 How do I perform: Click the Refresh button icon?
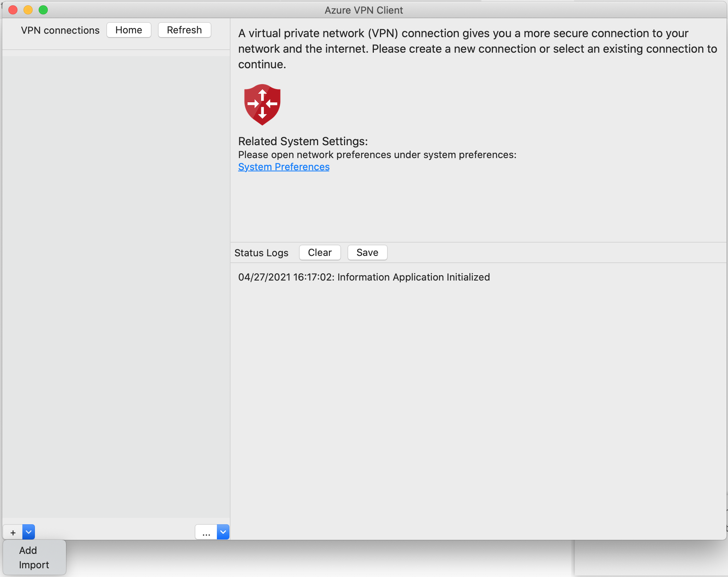click(x=184, y=30)
